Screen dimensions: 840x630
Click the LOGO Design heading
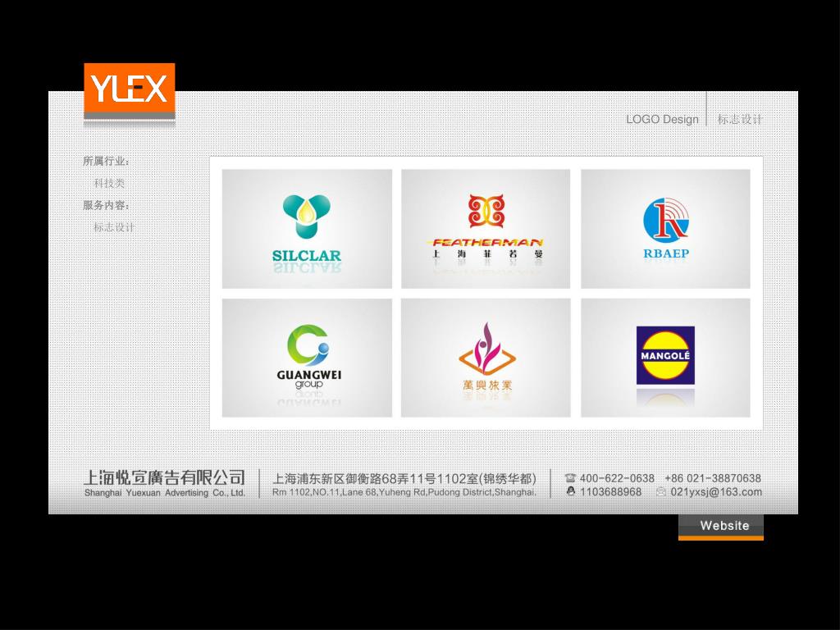[x=662, y=119]
